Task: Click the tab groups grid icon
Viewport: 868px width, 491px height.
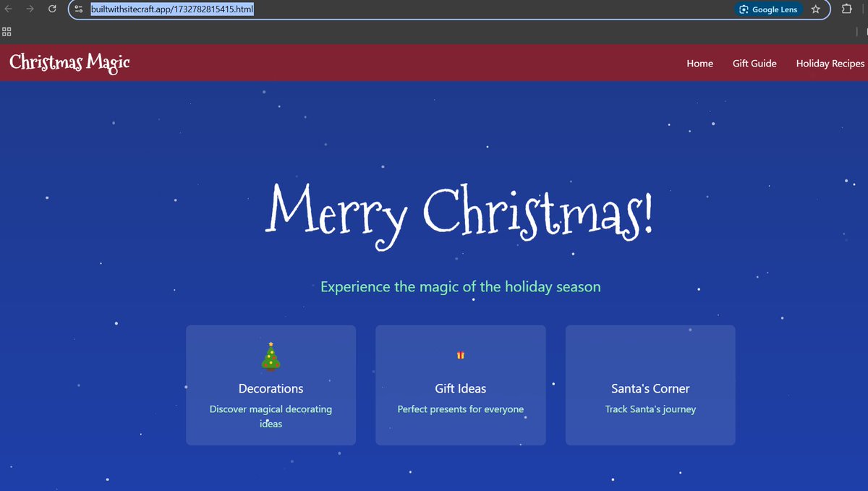Action: 7,32
